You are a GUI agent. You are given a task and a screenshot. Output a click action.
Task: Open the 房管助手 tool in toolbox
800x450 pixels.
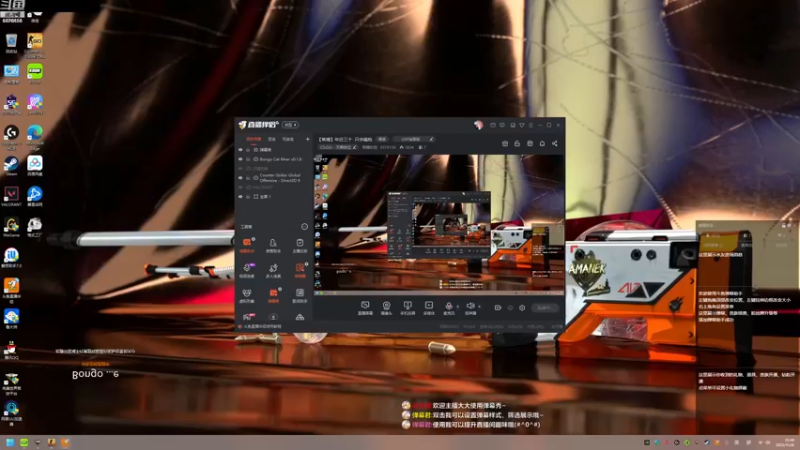coord(273,245)
